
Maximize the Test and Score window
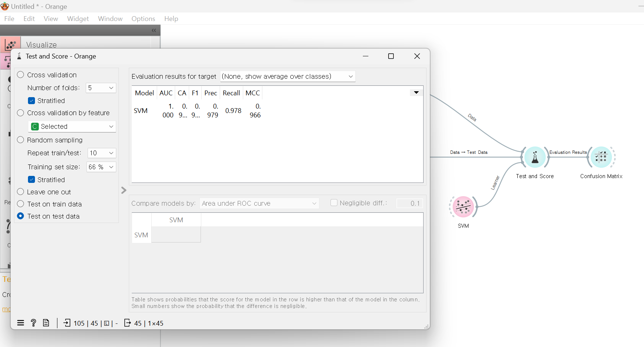391,56
